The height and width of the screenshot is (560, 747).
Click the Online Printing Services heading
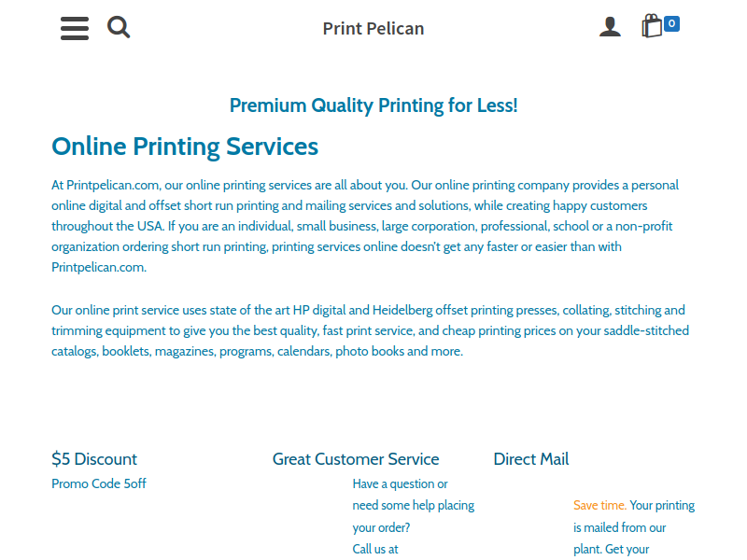[185, 147]
